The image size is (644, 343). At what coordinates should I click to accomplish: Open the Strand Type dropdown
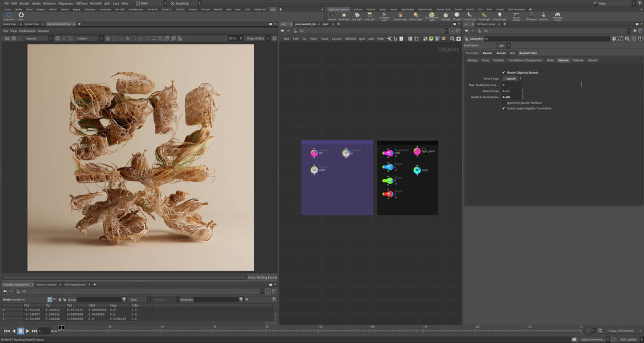[512, 78]
